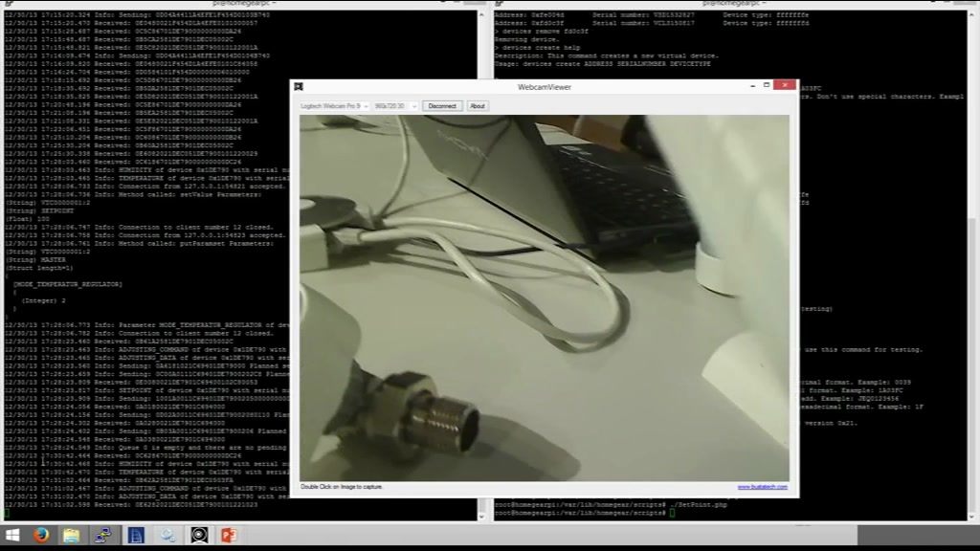Viewport: 980px width, 551px height.
Task: Switch to PuTTY via its taskbar icon
Action: (103, 536)
